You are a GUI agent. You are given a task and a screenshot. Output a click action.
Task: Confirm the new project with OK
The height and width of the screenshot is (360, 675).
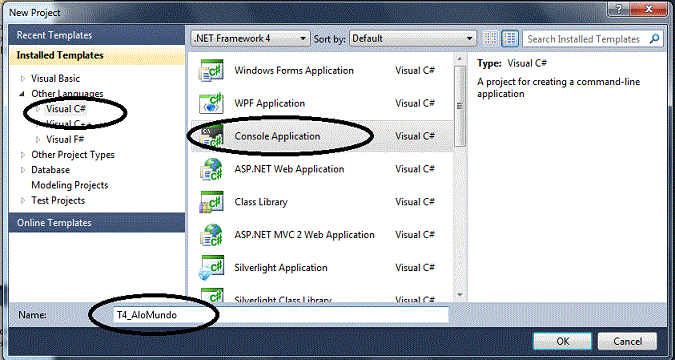click(563, 341)
